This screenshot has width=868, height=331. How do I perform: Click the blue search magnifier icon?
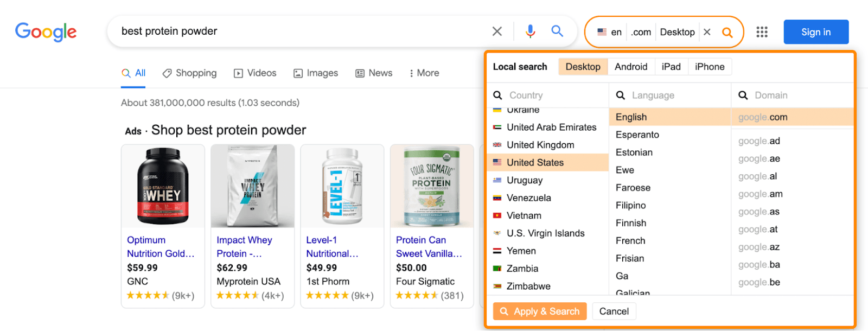click(x=557, y=31)
